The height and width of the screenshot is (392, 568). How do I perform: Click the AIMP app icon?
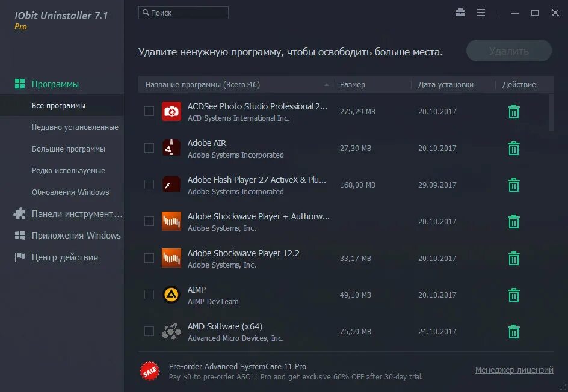pyautogui.click(x=171, y=295)
